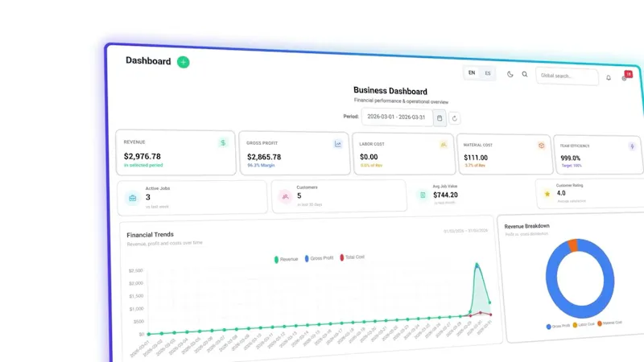Image resolution: width=644 pixels, height=362 pixels.
Task: Click Labor Cost legend under donut chart
Action: [x=584, y=325]
